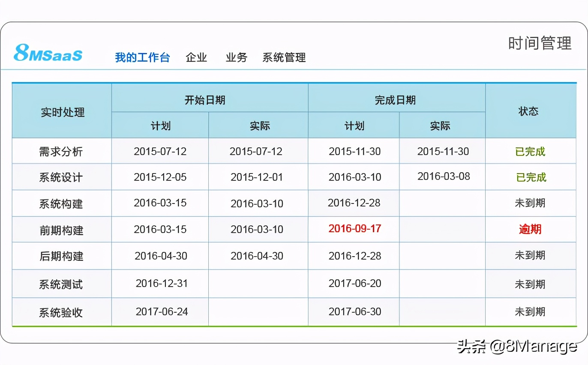Click the 前期构建 row label
Screen dimensions: 588x365
pyautogui.click(x=61, y=229)
